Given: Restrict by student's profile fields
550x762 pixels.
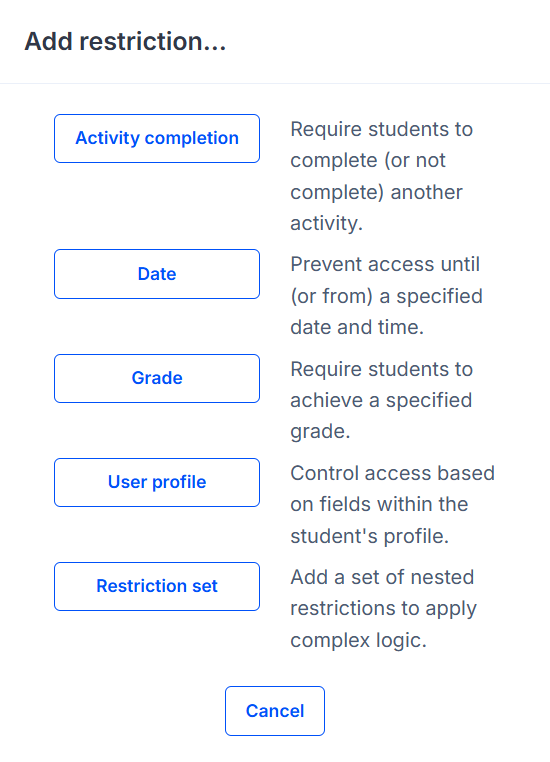Looking at the screenshot, I should point(157,482).
